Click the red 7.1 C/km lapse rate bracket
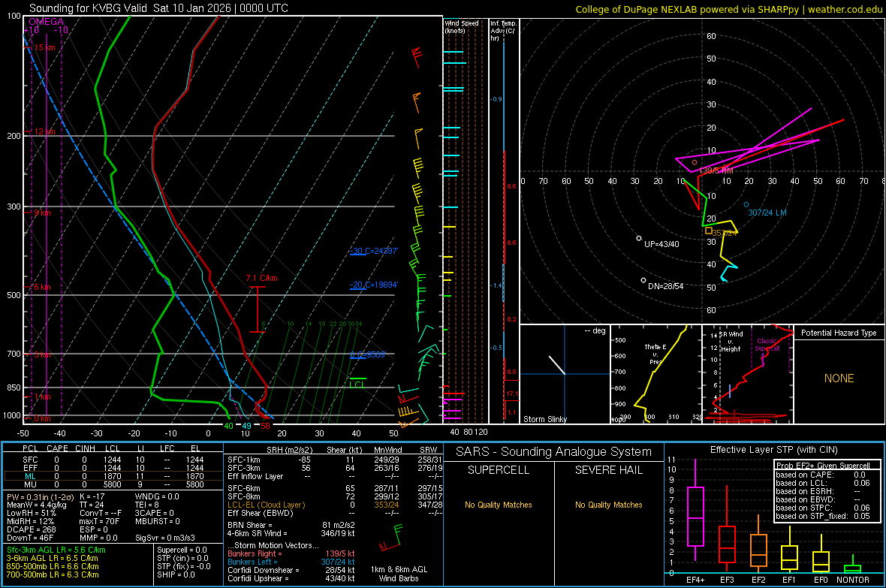 [x=258, y=309]
